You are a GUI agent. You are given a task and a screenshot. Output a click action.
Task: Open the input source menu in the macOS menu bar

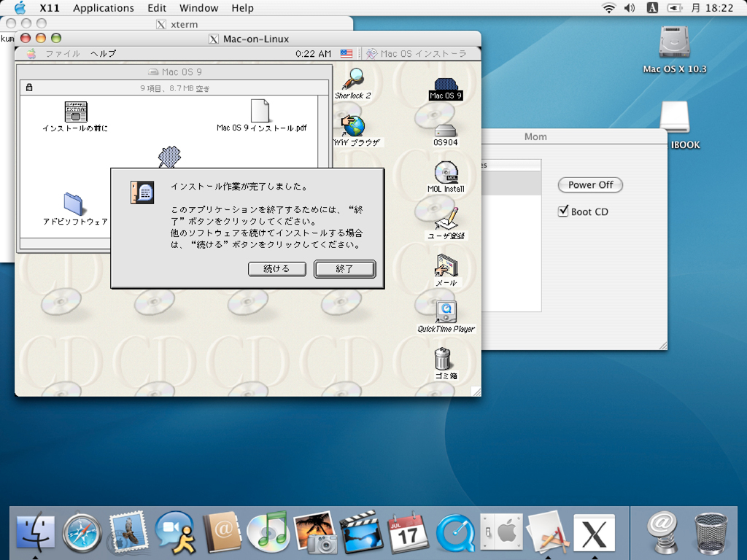(652, 7)
